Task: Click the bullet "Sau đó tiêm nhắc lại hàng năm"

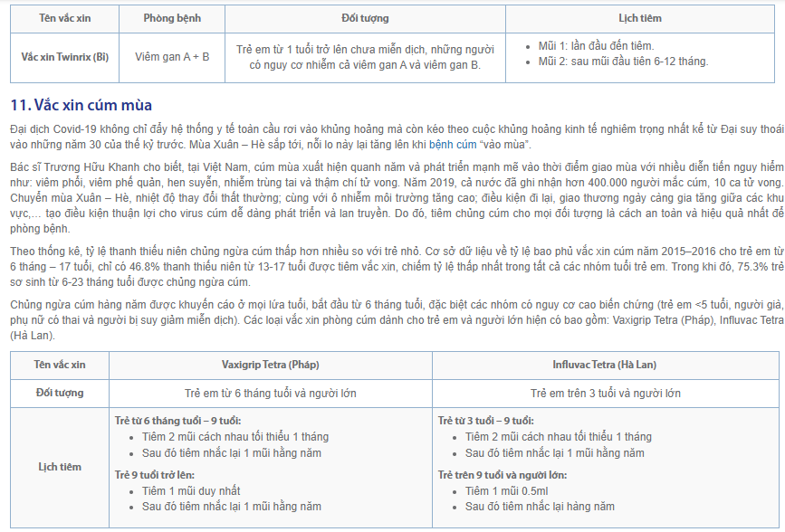Action: (540, 507)
